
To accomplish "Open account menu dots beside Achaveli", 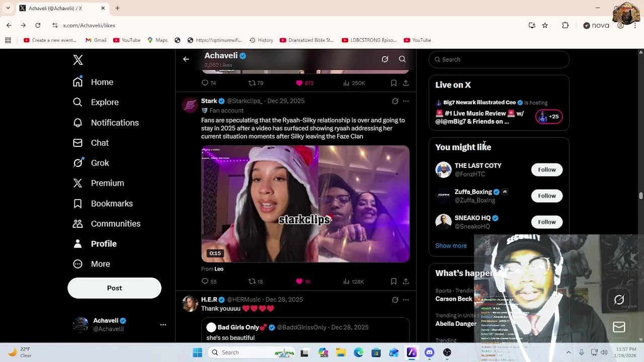I will click(163, 325).
